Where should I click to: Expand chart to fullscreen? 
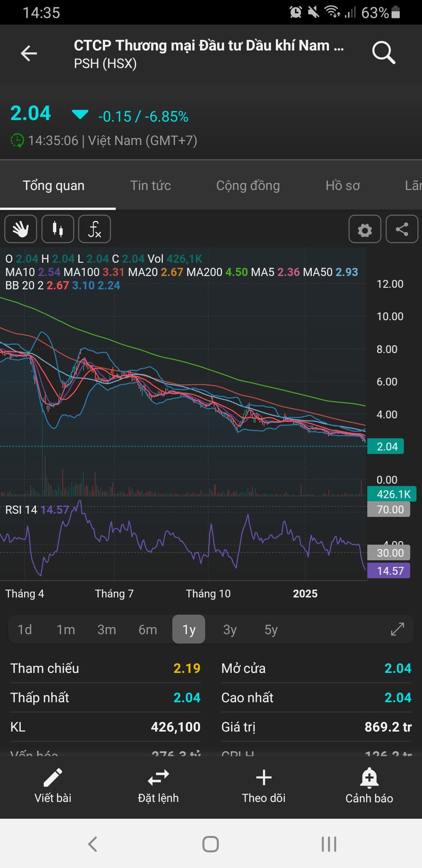click(x=397, y=629)
